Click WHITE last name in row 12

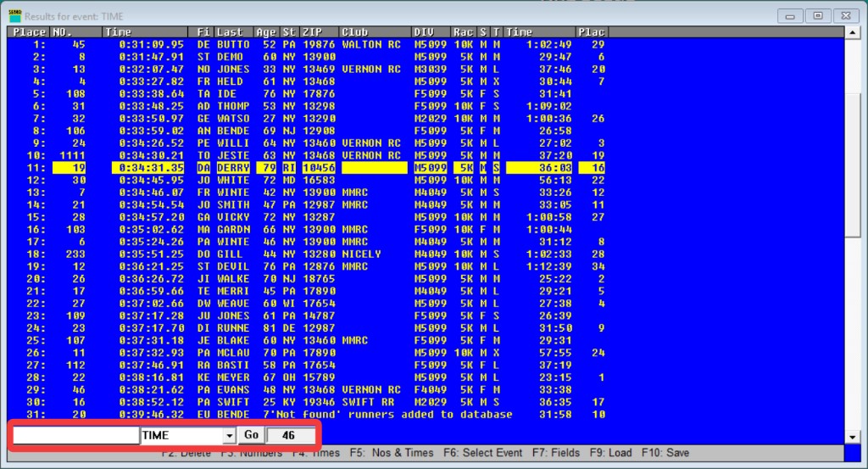click(x=233, y=180)
